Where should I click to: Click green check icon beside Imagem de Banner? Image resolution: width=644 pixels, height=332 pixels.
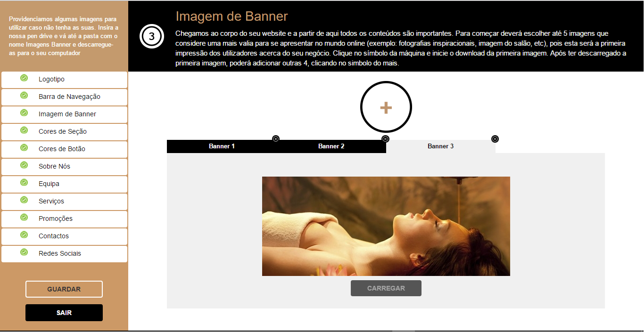24,113
